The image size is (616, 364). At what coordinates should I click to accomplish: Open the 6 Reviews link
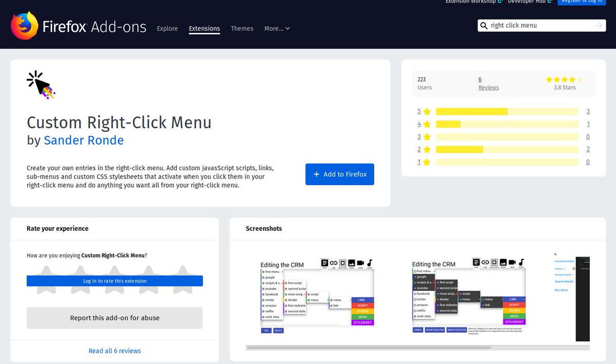pos(488,84)
